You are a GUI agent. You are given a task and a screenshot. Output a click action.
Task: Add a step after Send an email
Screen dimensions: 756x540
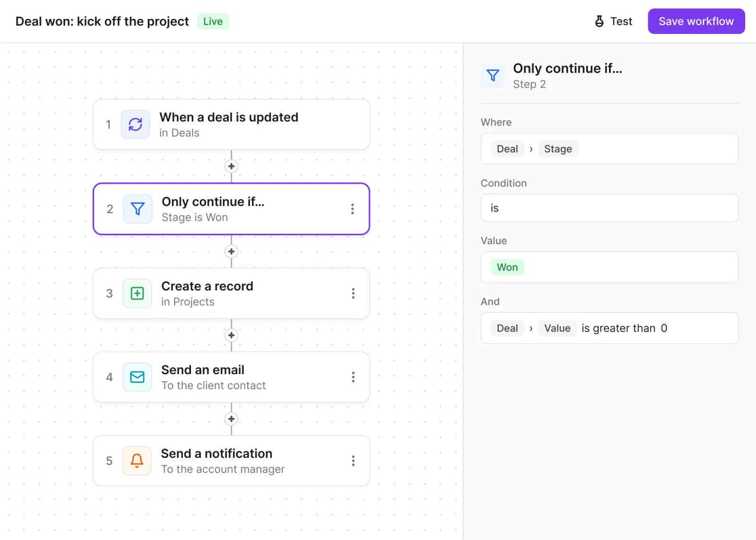point(231,419)
